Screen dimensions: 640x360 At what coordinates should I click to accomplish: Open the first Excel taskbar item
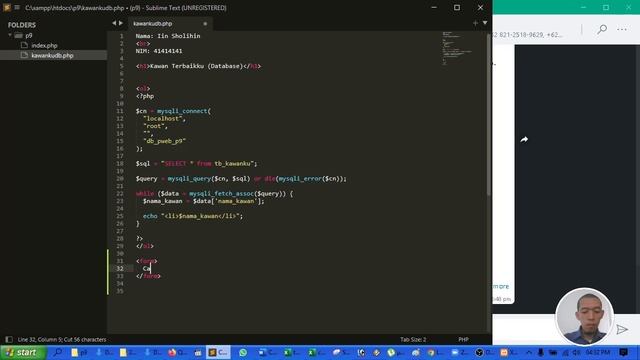click(292, 352)
